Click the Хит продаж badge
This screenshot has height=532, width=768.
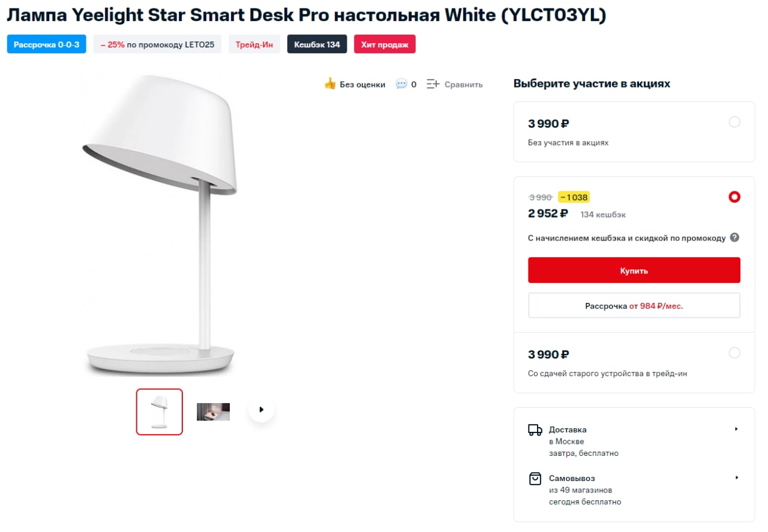click(385, 44)
